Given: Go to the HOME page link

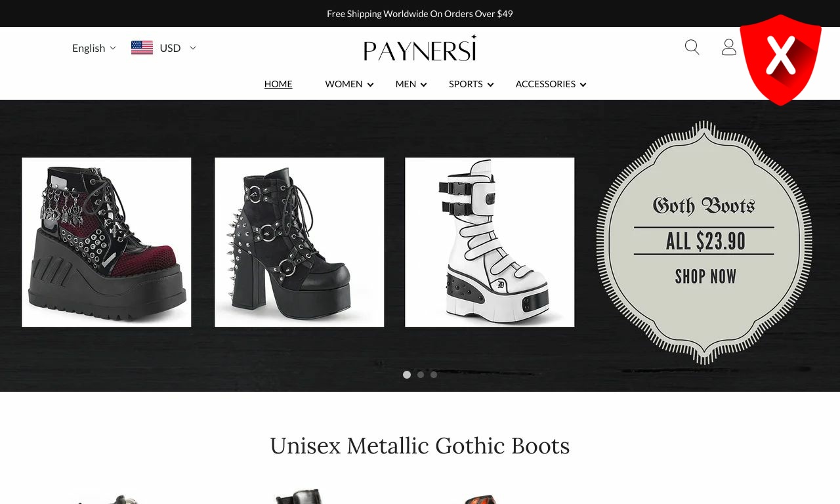Looking at the screenshot, I should [278, 84].
